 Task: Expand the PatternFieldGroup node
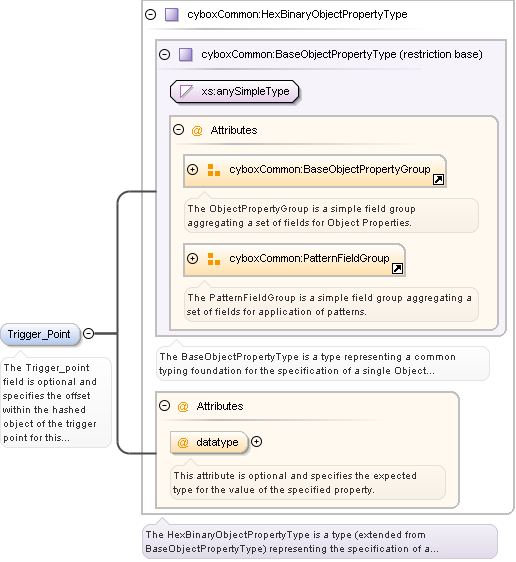pyautogui.click(x=192, y=258)
